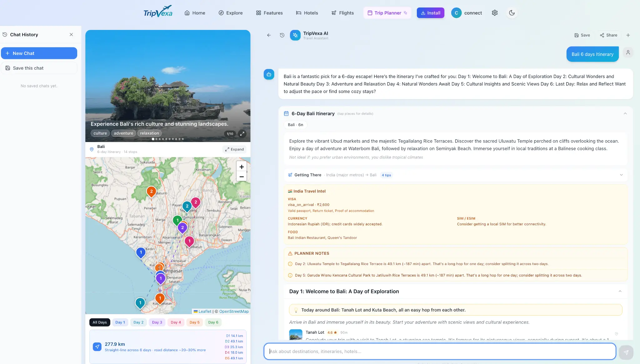Click teal marker 1 at Uluwatu

point(140,303)
